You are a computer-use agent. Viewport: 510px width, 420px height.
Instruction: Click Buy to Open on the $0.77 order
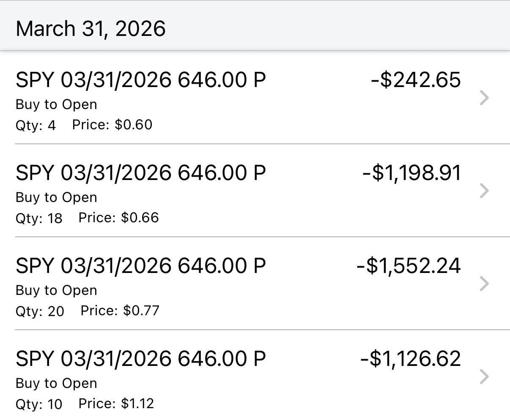[x=56, y=290]
